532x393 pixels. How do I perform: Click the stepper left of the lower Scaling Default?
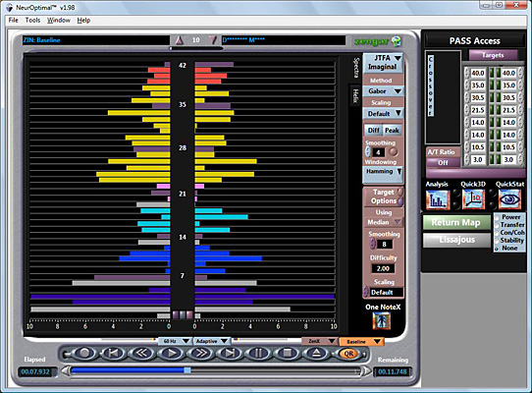click(x=366, y=292)
